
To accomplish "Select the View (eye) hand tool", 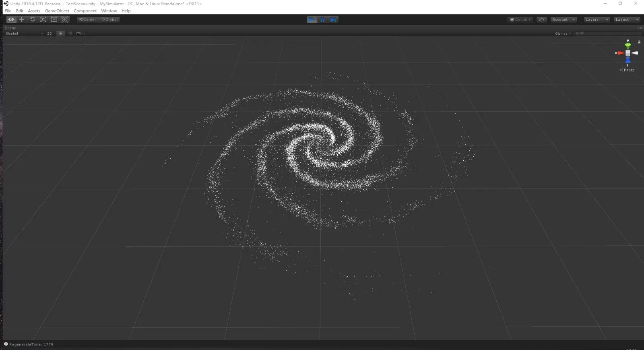I will (x=11, y=19).
